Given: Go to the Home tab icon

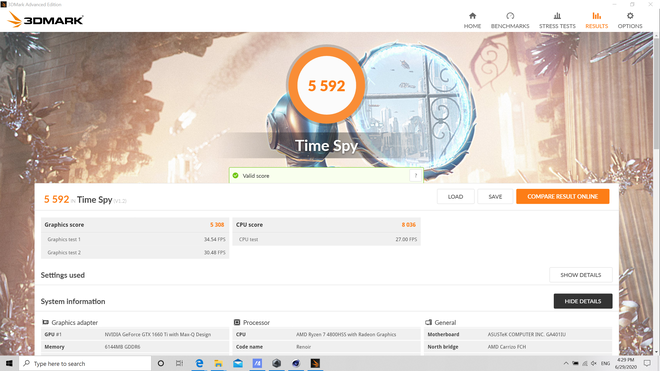Looking at the screenshot, I should coord(472,16).
